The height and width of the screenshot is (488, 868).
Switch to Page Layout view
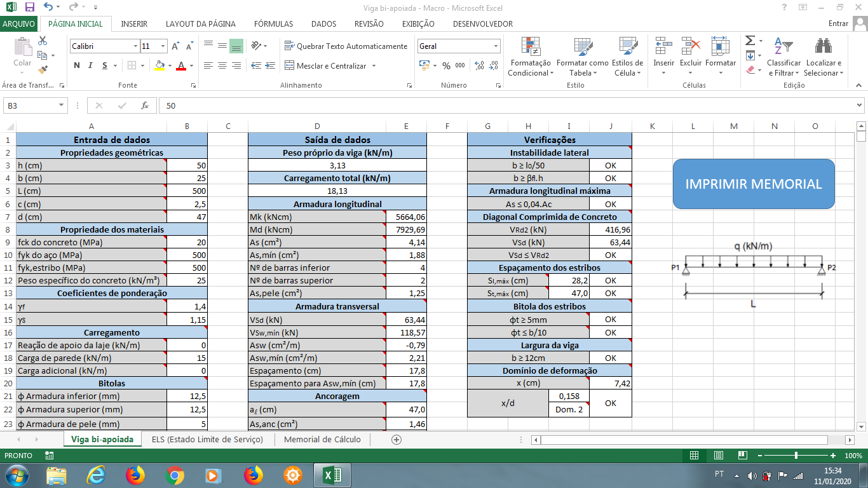[x=719, y=456]
